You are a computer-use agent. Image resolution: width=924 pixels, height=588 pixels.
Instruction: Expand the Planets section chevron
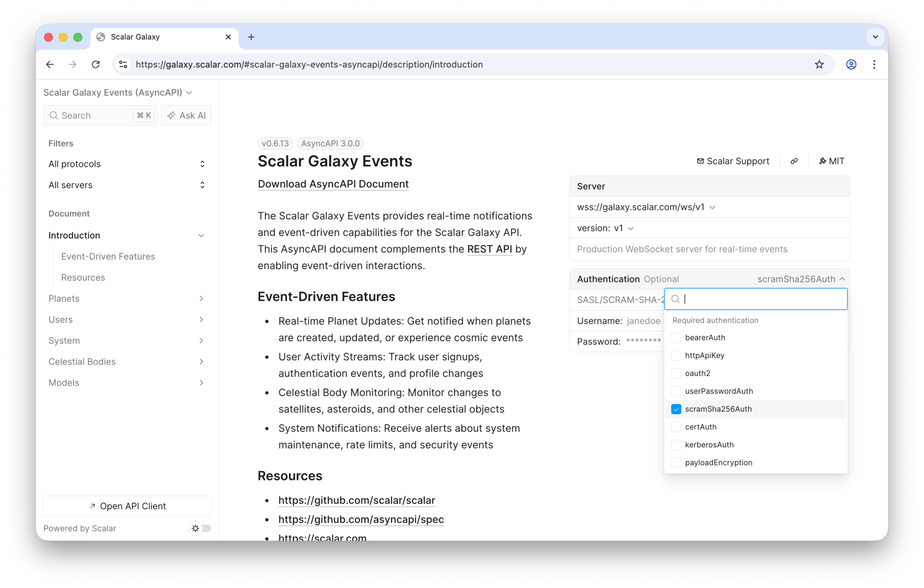(x=201, y=299)
